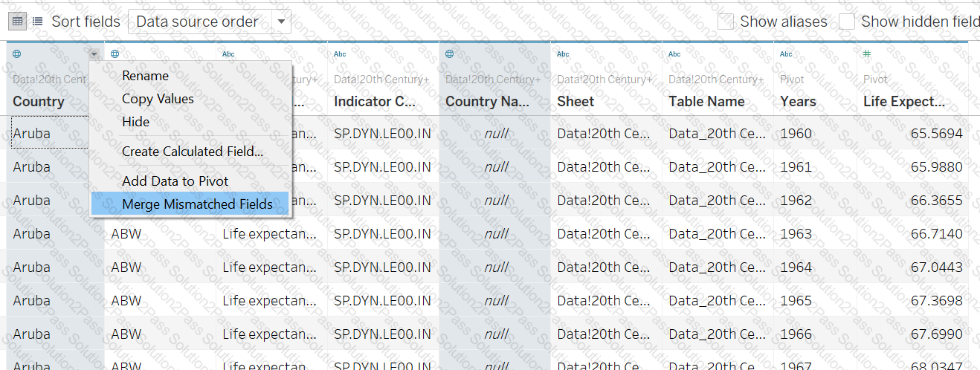Image resolution: width=980 pixels, height=370 pixels.
Task: Open Create Calculated Field... from the menu
Action: 192,152
